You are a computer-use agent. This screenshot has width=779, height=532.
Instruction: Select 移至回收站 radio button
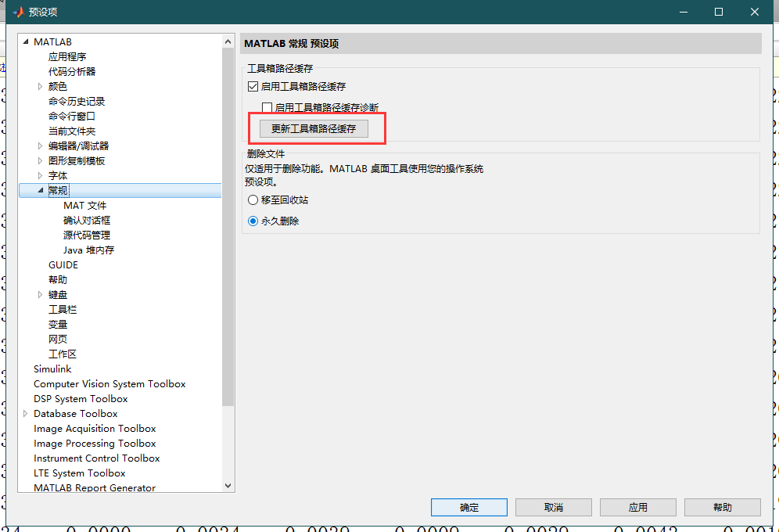[253, 199]
